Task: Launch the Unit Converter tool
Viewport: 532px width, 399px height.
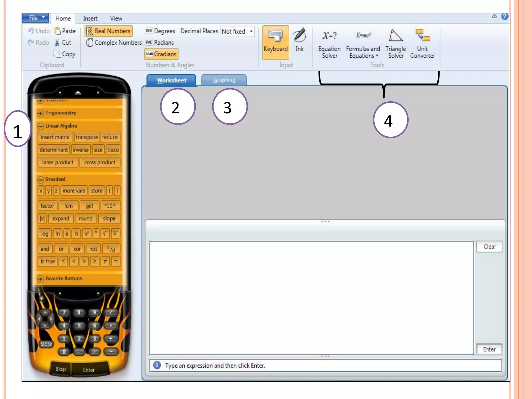Action: tap(422, 44)
